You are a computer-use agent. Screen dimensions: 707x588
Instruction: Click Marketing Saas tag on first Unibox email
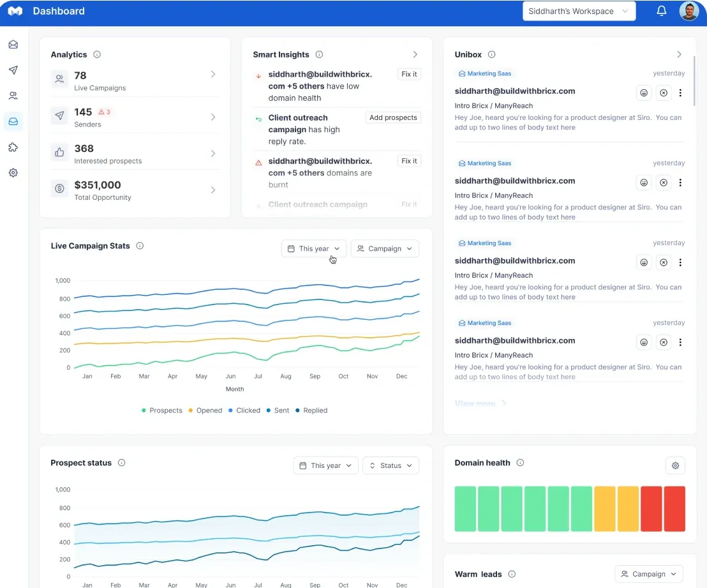tap(485, 73)
